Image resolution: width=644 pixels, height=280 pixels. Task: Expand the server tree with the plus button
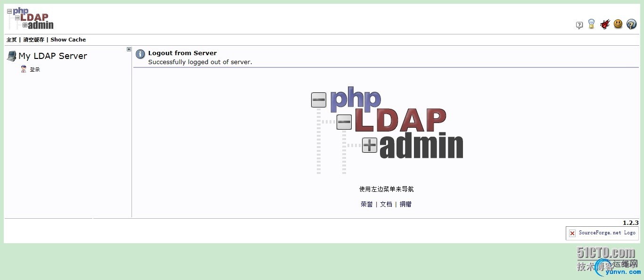[x=129, y=49]
